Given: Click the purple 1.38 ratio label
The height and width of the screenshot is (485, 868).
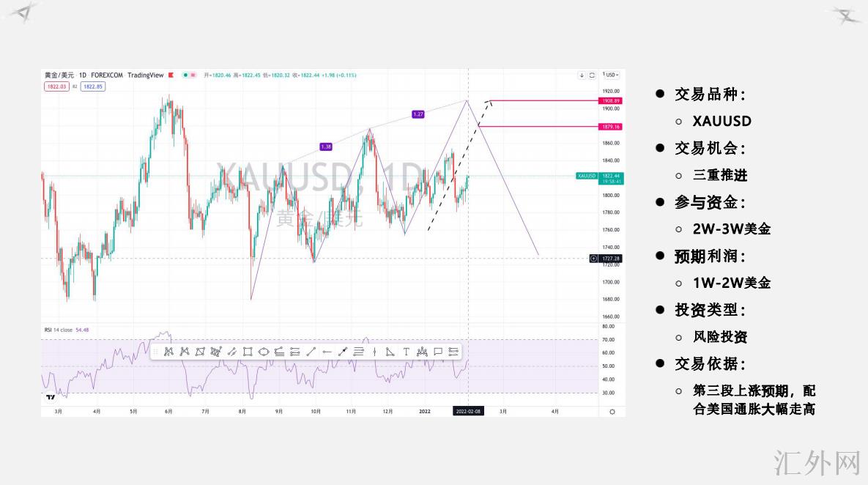Looking at the screenshot, I should [326, 147].
